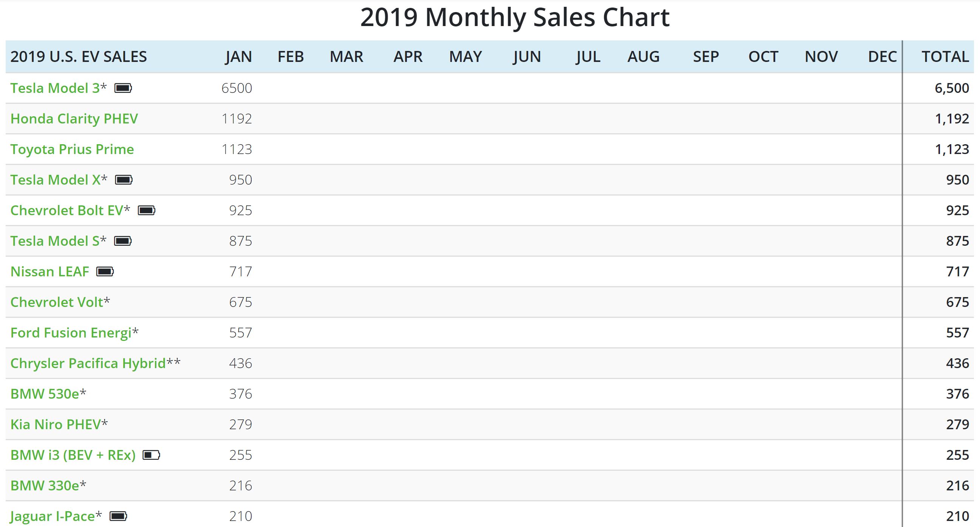The image size is (980, 527).
Task: Open the Tesla Model 3 link
Action: click(55, 88)
